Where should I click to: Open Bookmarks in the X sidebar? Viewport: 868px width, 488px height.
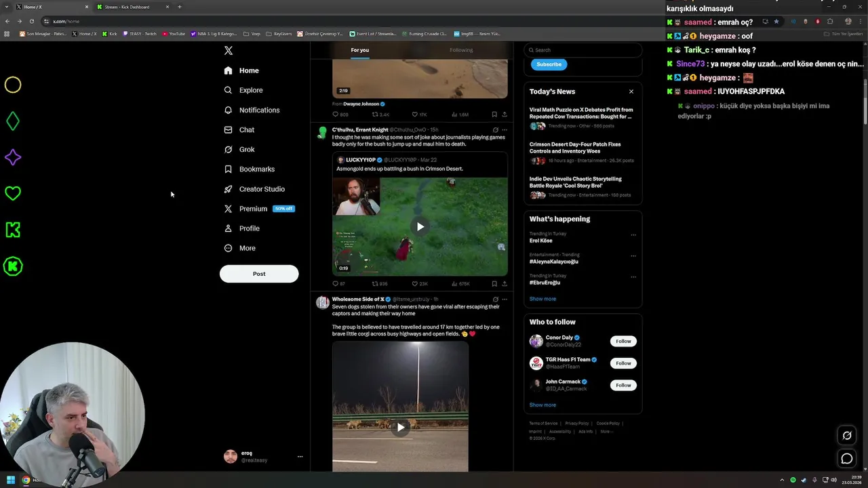(x=249, y=169)
